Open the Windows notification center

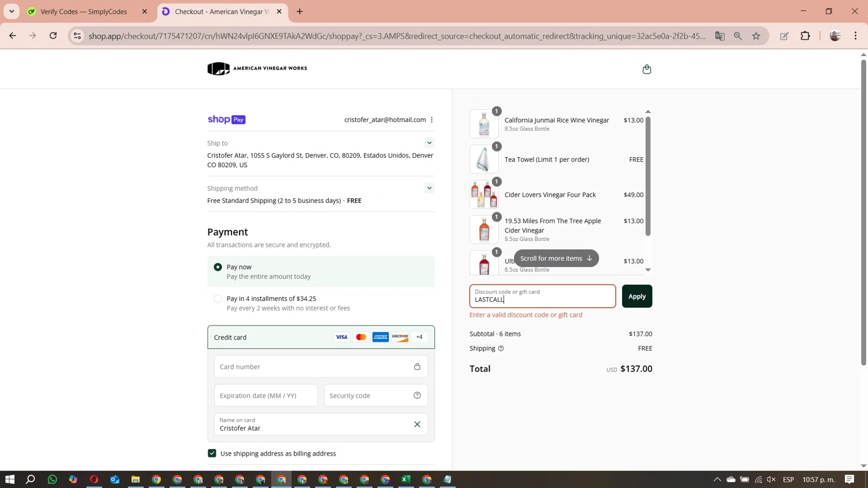point(849,479)
